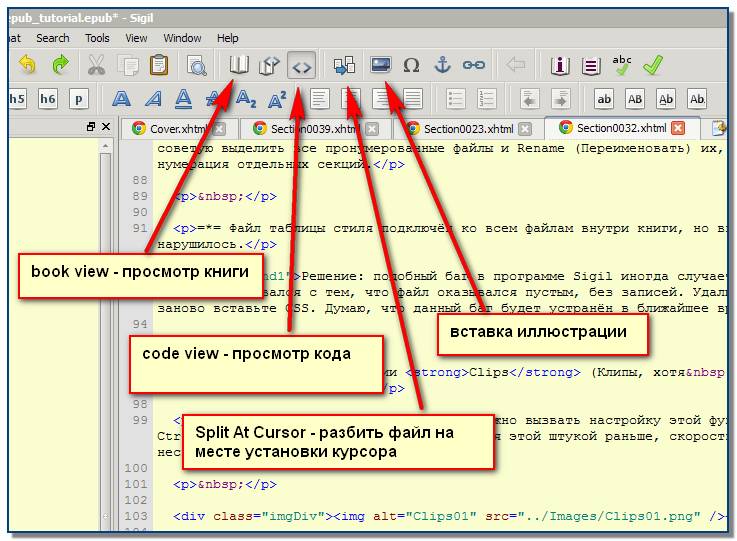Apply h6 heading style button
This screenshot has height=541, width=737.
[x=48, y=99]
